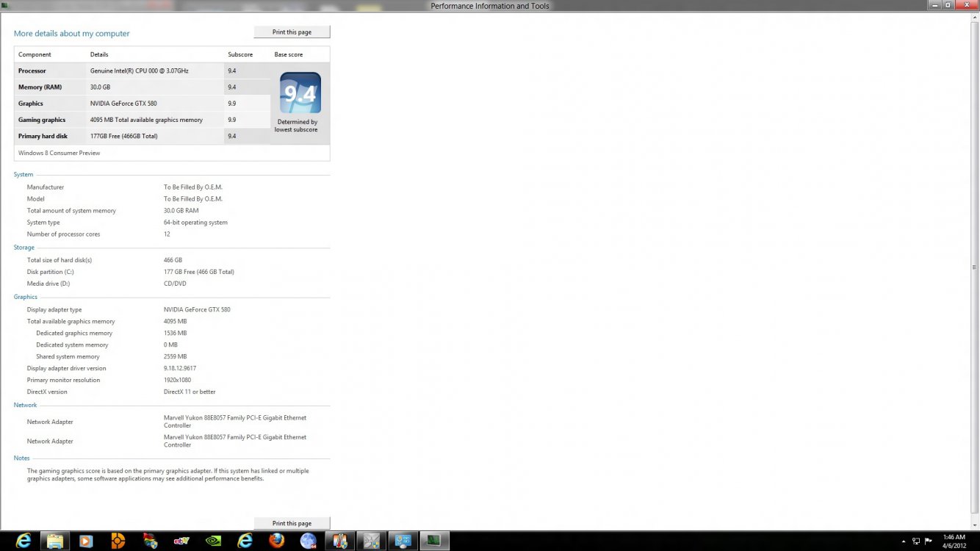Switch to the gray shielded app taskbar icon
Image resolution: width=980 pixels, height=551 pixels.
point(371,541)
